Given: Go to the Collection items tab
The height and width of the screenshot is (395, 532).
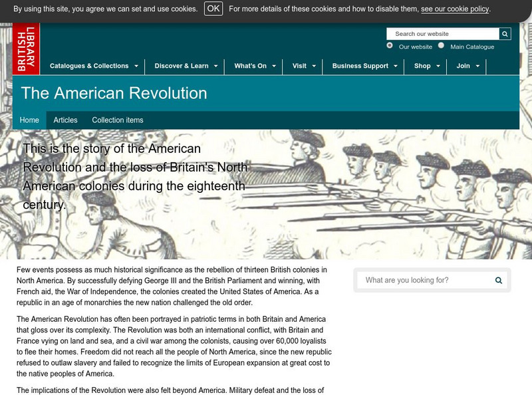Looking at the screenshot, I should pyautogui.click(x=118, y=120).
